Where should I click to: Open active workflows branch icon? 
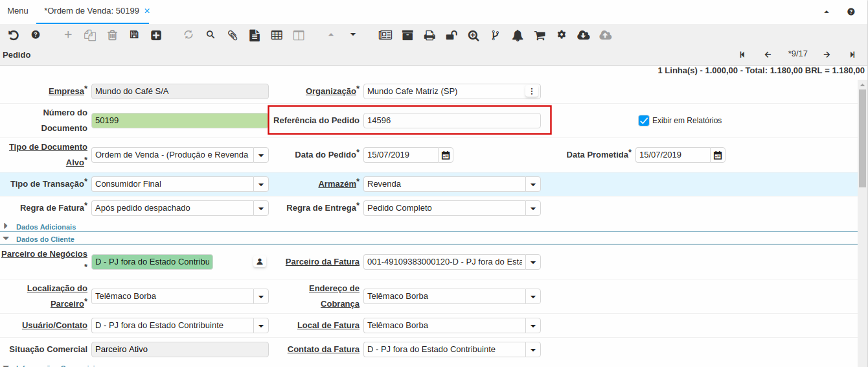pos(496,35)
